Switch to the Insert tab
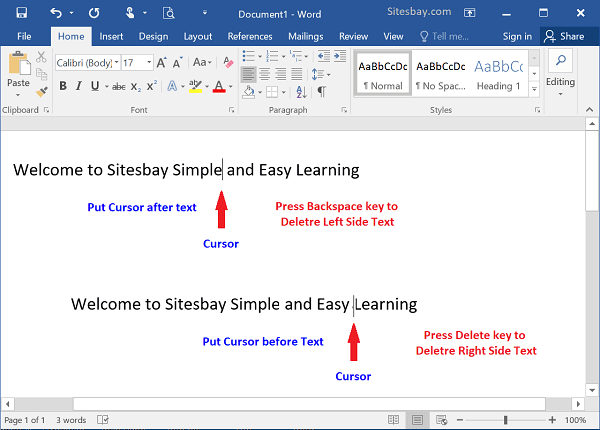The image size is (600, 430). coord(111,36)
